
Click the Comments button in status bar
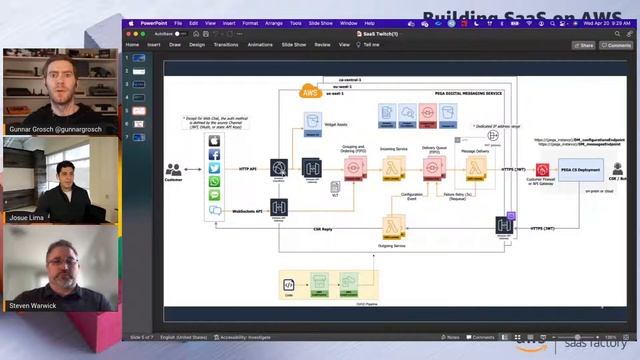tap(480, 337)
